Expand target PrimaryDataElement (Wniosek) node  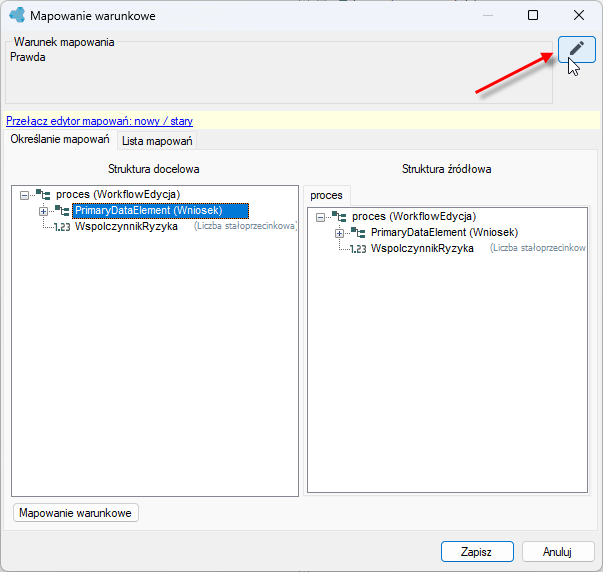(x=43, y=212)
